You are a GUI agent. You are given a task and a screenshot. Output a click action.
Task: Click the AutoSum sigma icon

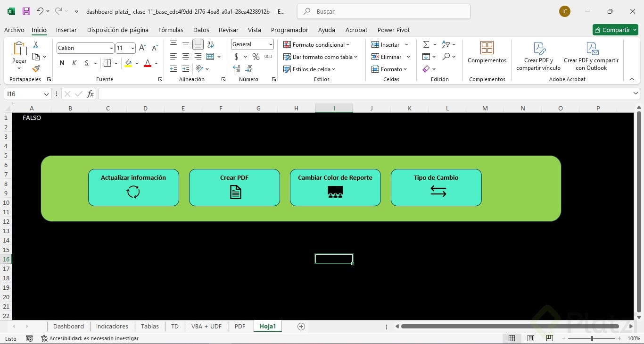click(x=426, y=44)
